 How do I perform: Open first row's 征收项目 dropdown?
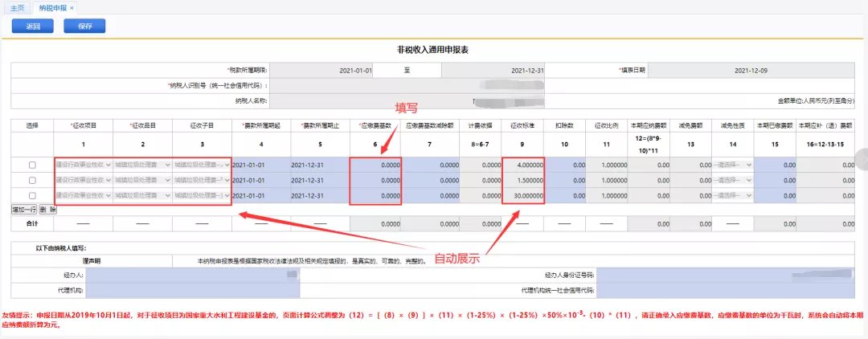click(84, 165)
